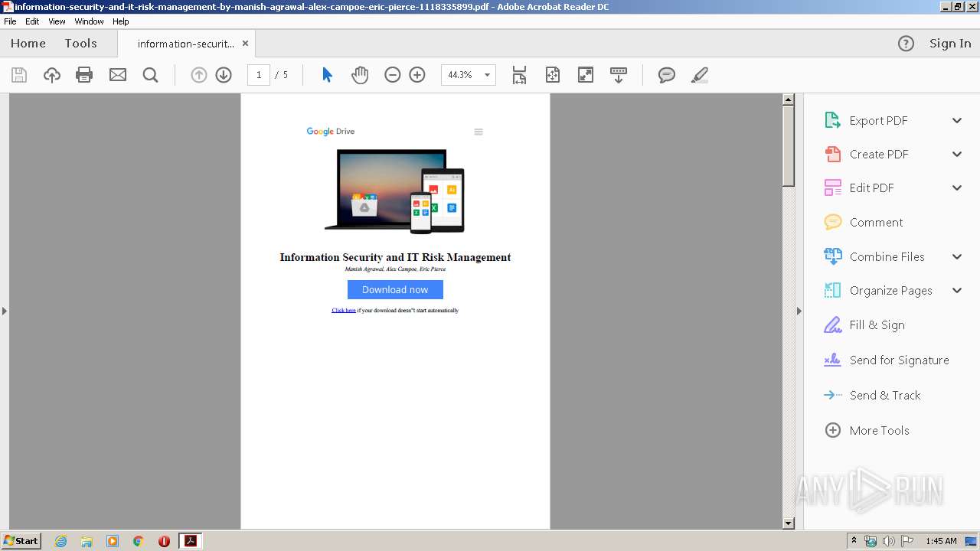
Task: Expand the Combine Files chevron
Action: pos(957,257)
